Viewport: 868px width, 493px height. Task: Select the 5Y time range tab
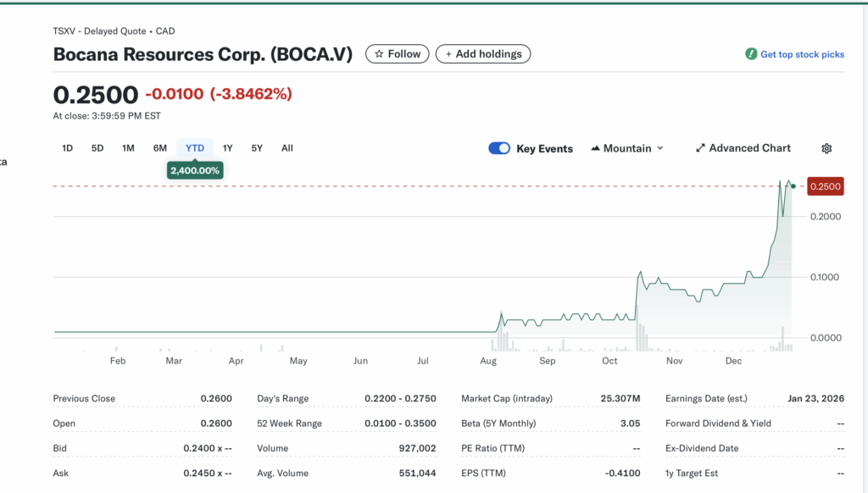pos(257,147)
